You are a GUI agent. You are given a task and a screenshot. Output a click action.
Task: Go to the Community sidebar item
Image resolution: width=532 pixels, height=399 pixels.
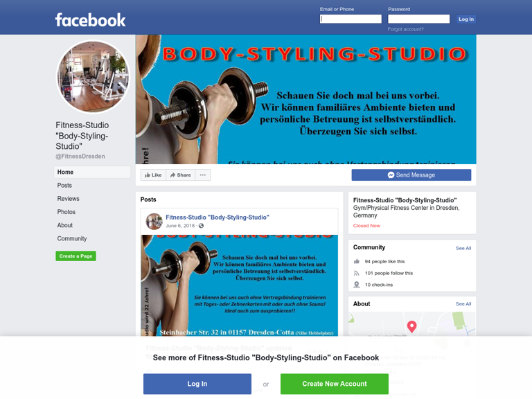(72, 238)
